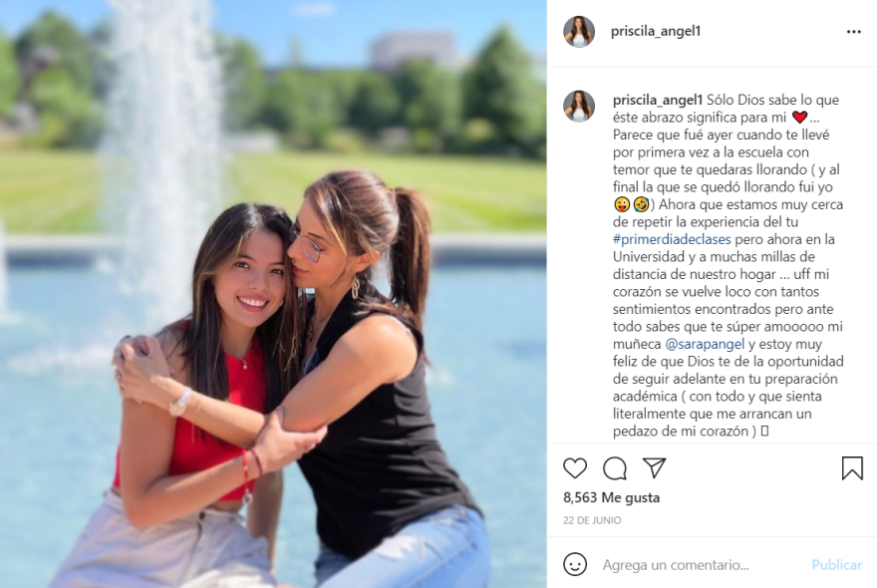Click the 22 DE JUNIO date link

click(592, 520)
